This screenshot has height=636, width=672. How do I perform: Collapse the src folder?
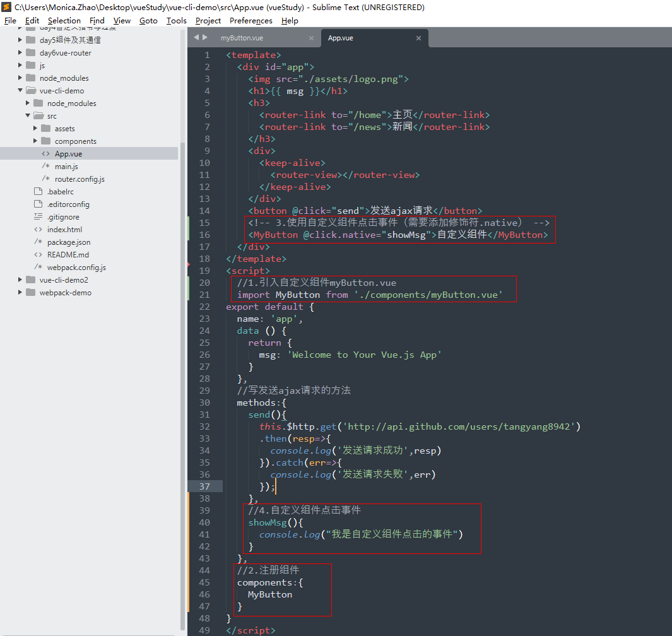click(x=28, y=115)
